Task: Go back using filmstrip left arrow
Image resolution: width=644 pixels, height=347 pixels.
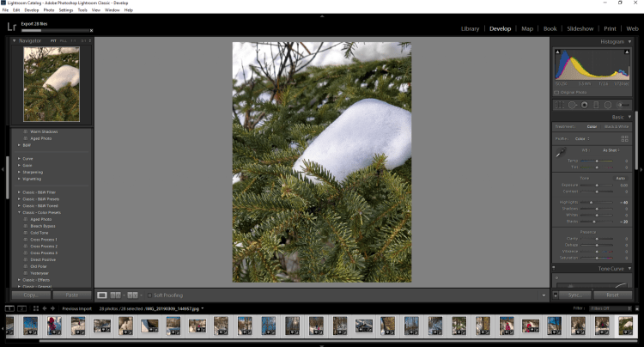Action: 45,307
